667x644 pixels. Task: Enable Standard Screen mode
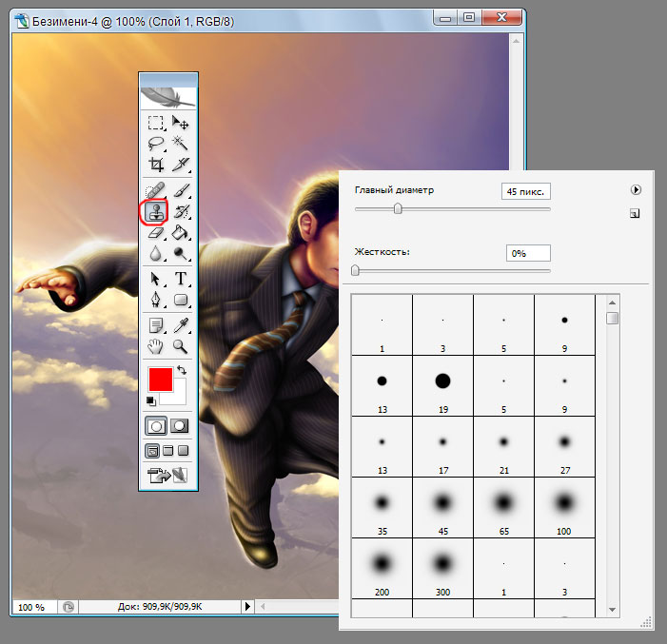click(152, 450)
